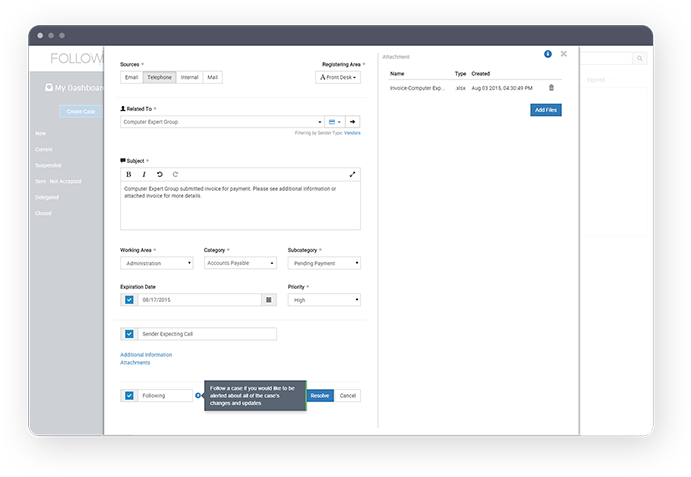691x477 pixels.
Task: Open the Registering Area Front Desk dropdown
Action: (x=338, y=77)
